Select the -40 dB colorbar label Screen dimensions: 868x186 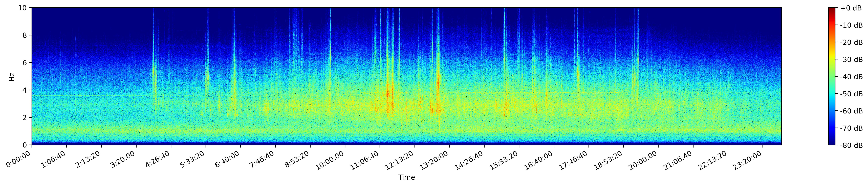(852, 77)
